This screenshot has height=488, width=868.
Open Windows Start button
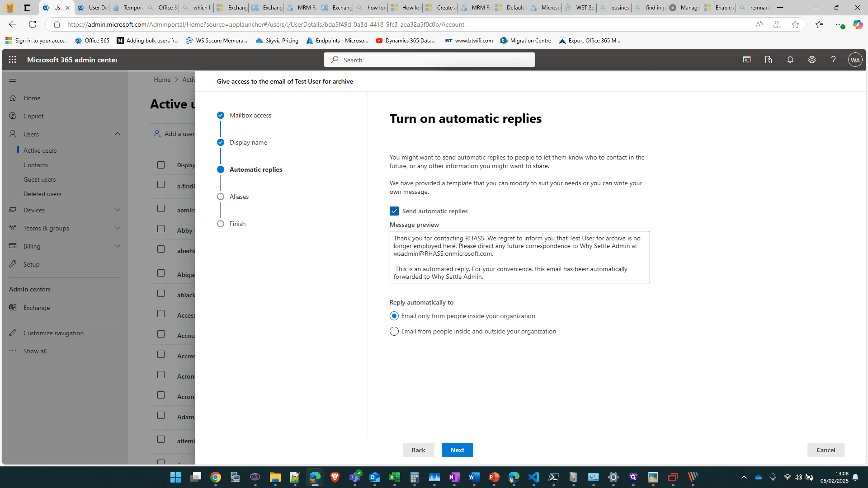(175, 477)
